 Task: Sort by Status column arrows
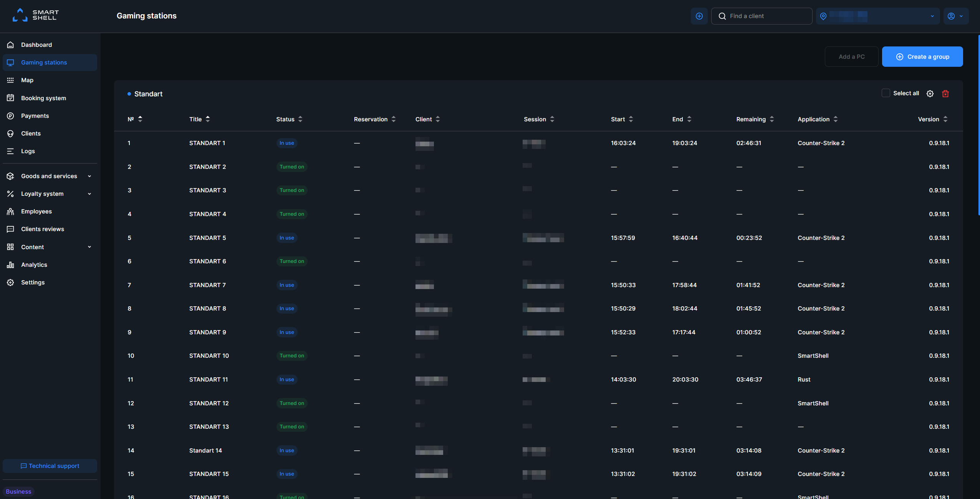click(x=300, y=119)
